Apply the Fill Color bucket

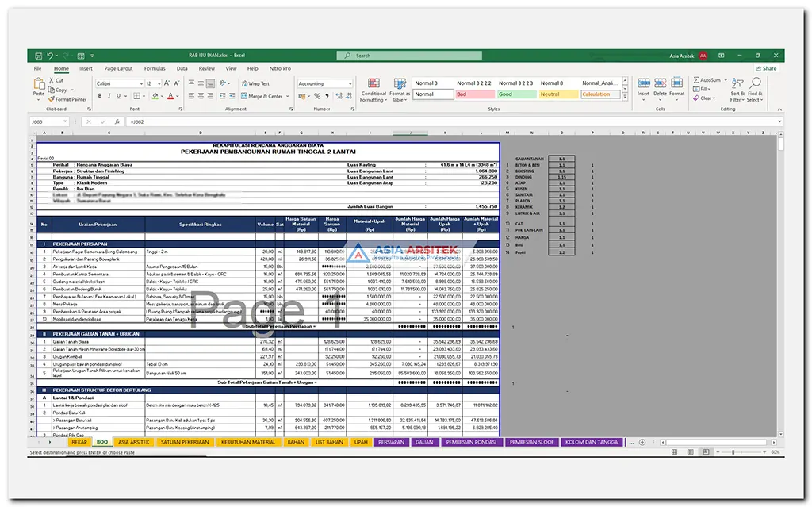tap(155, 96)
